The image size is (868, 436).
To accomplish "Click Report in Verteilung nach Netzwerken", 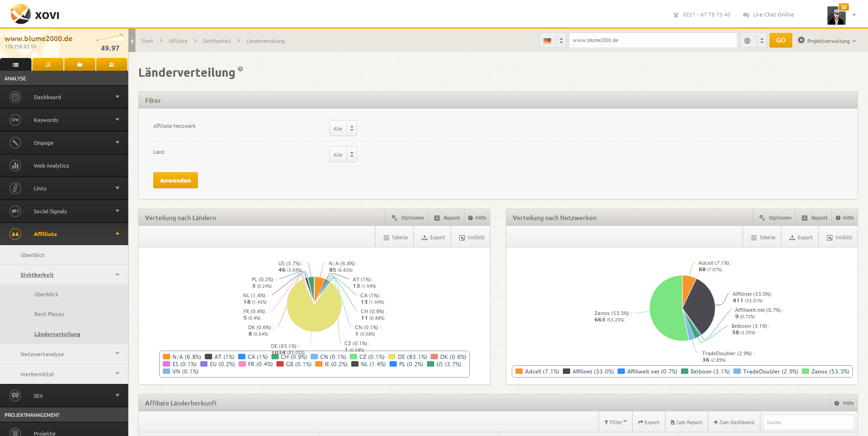I will (814, 218).
